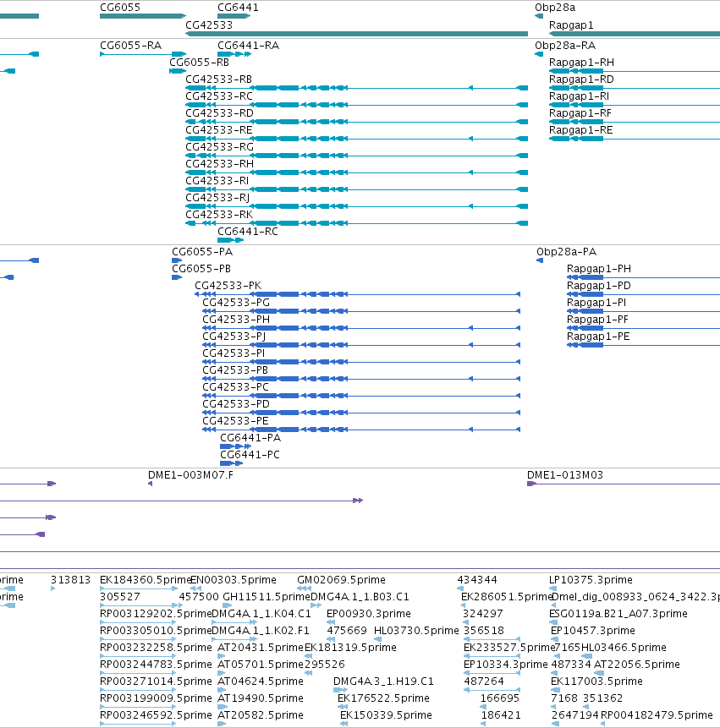Select EST label EP00930.3prime
720x728 pixels.
point(369,614)
